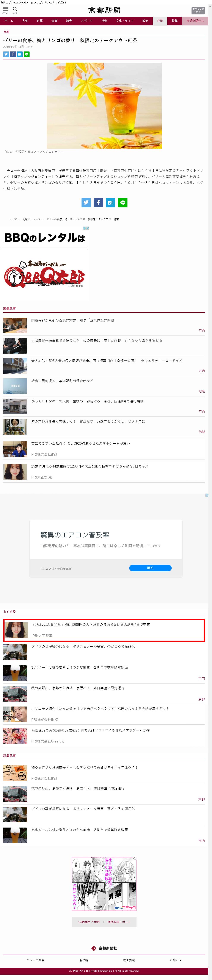Click 定期購読 ご案内 link

(x=89, y=922)
